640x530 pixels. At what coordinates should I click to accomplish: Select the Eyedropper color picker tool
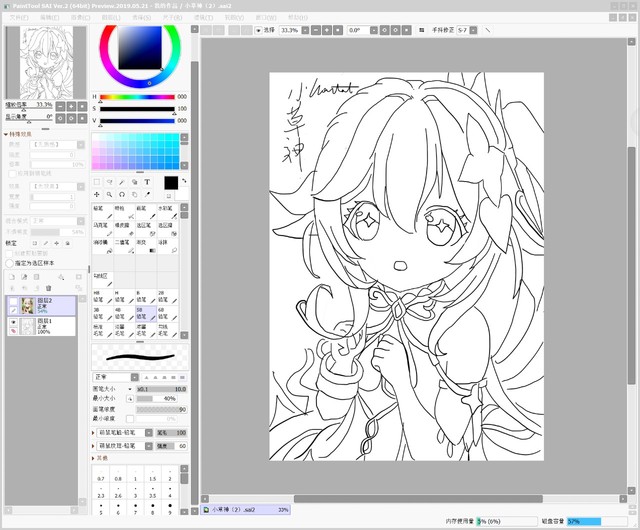[147, 194]
